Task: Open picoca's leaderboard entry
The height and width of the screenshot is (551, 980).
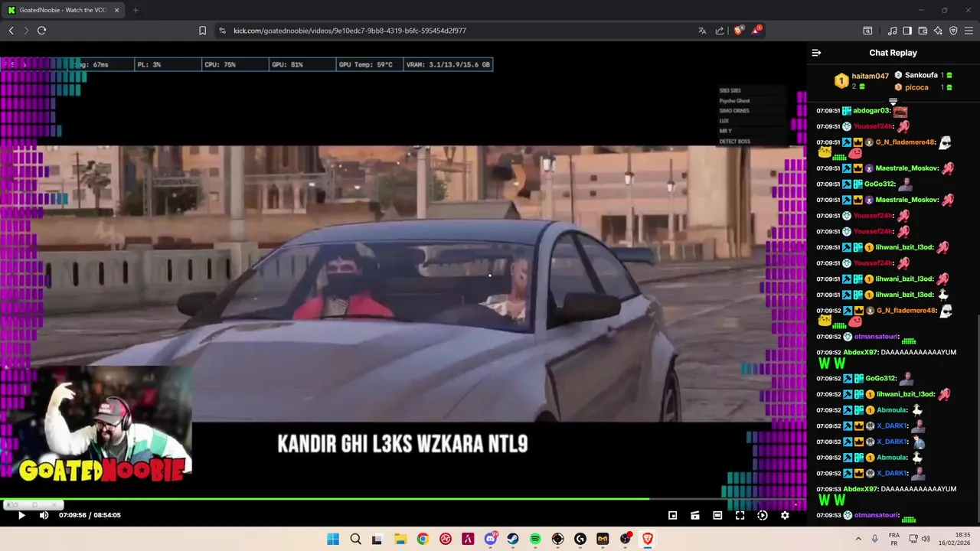Action: pos(923,87)
